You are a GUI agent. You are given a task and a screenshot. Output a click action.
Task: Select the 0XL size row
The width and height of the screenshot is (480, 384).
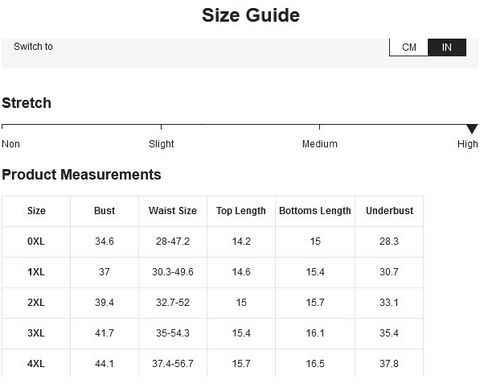click(213, 241)
